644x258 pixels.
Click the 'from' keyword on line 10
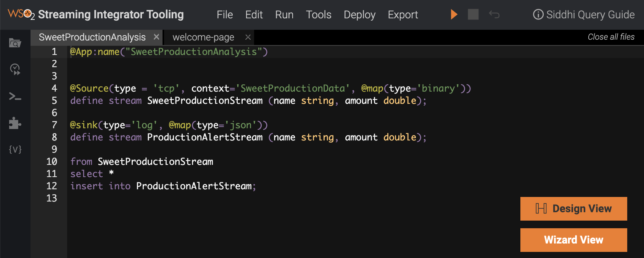(81, 161)
